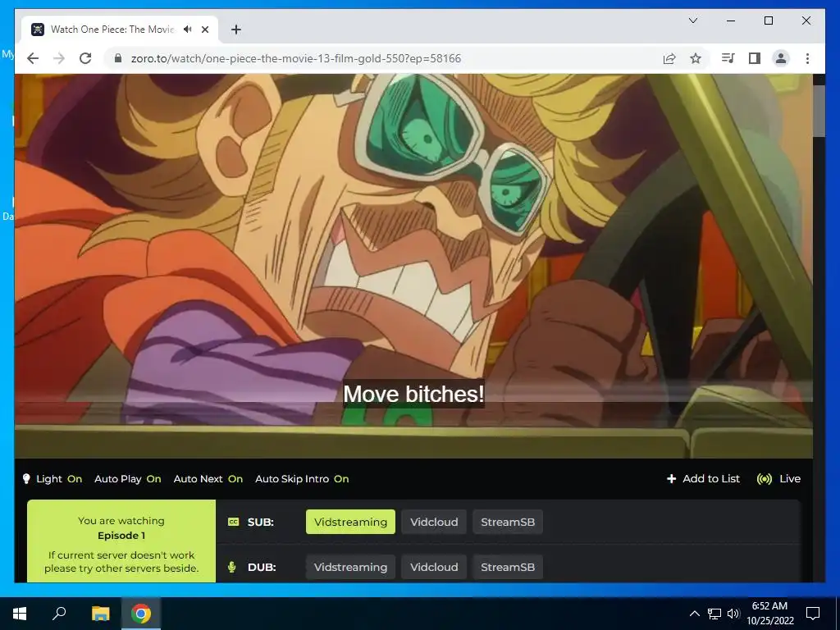This screenshot has width=840, height=630.
Task: Open the volume tray icon
Action: coord(733,614)
